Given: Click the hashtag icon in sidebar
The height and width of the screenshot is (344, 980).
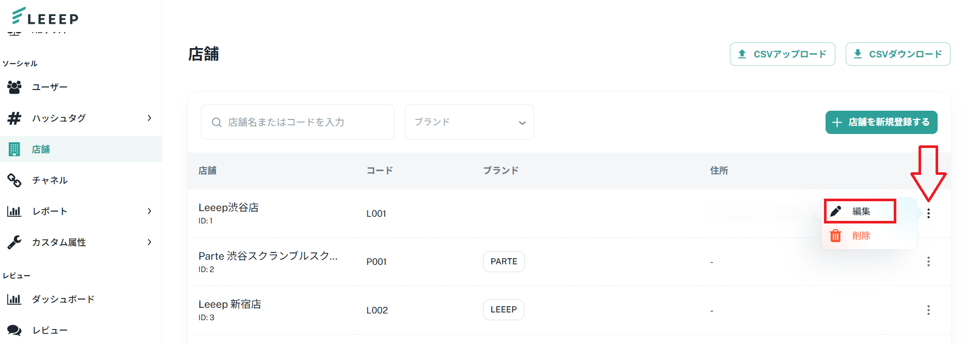Looking at the screenshot, I should tap(14, 118).
